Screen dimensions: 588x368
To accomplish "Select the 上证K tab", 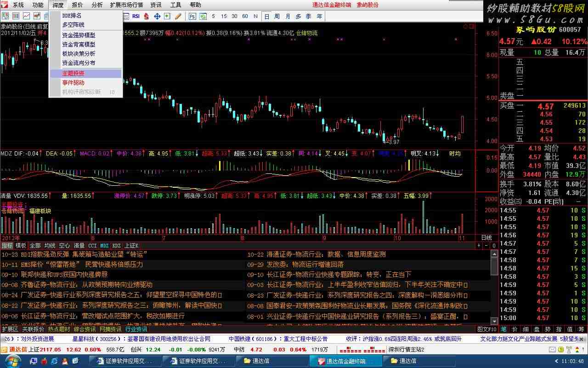I will click(131, 246).
